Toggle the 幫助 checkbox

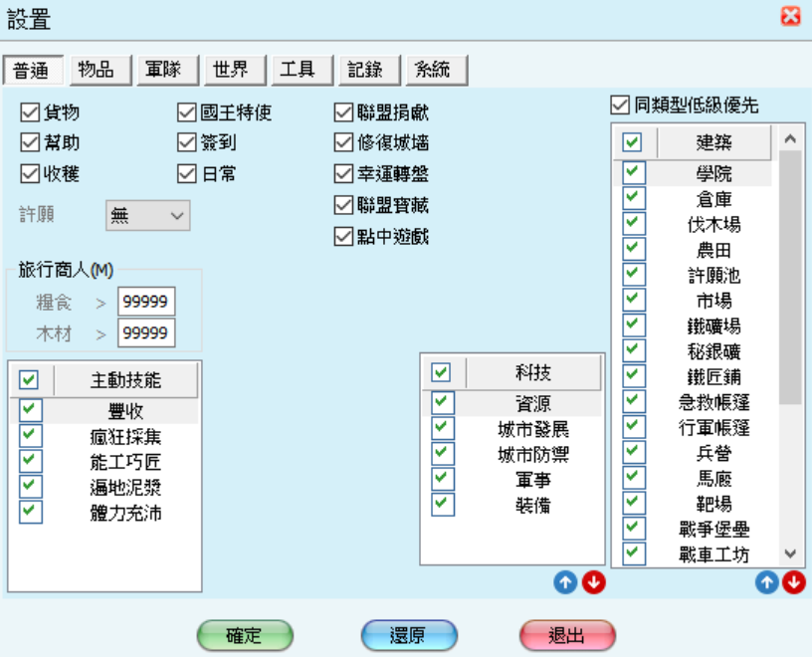tap(30, 142)
